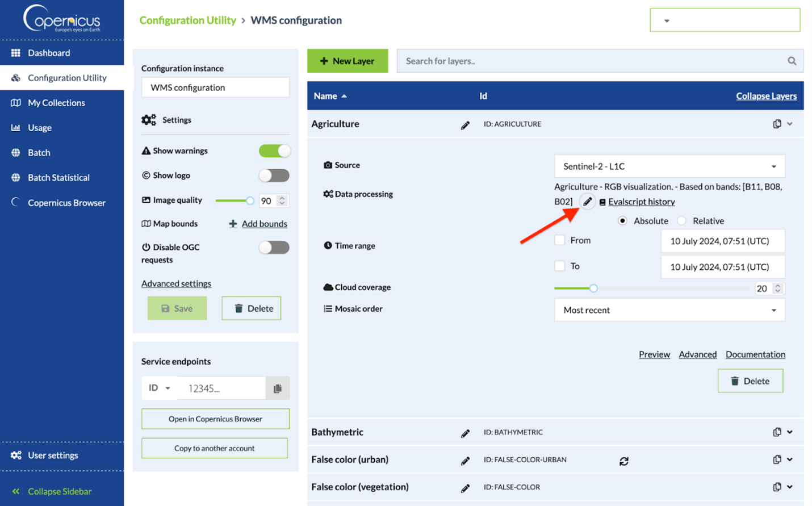Enable the Show logo switch
The height and width of the screenshot is (506, 812).
(x=274, y=175)
